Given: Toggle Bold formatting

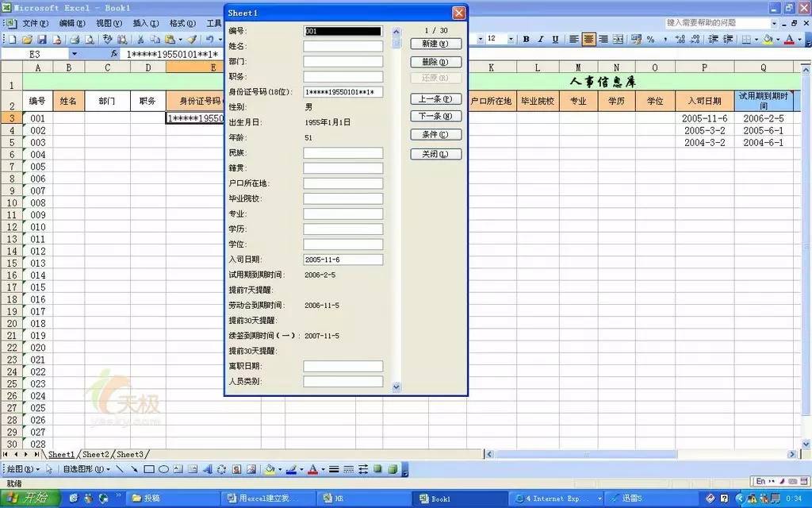Looking at the screenshot, I should (x=525, y=38).
